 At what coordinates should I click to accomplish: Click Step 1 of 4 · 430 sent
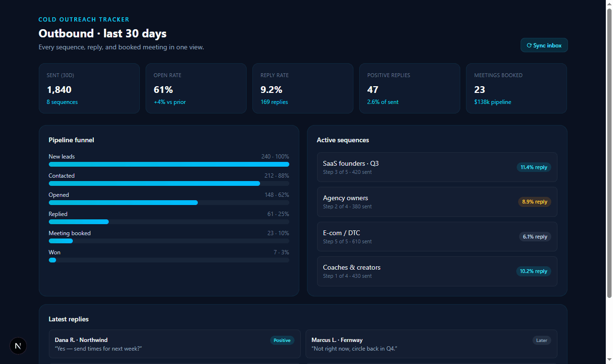pyautogui.click(x=347, y=276)
